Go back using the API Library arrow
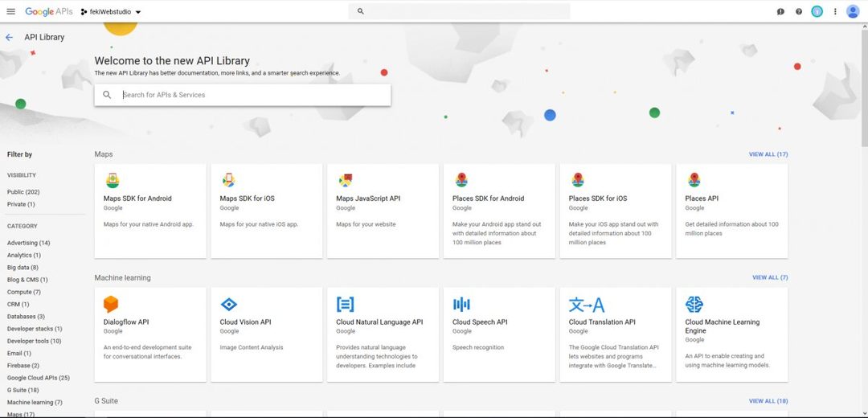Viewport: 868px width, 418px height. (9, 37)
